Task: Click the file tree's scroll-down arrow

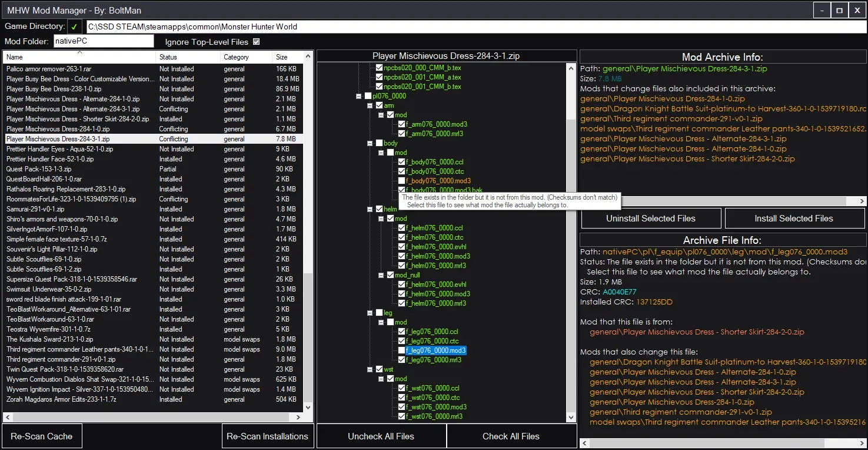Action: tap(571, 417)
